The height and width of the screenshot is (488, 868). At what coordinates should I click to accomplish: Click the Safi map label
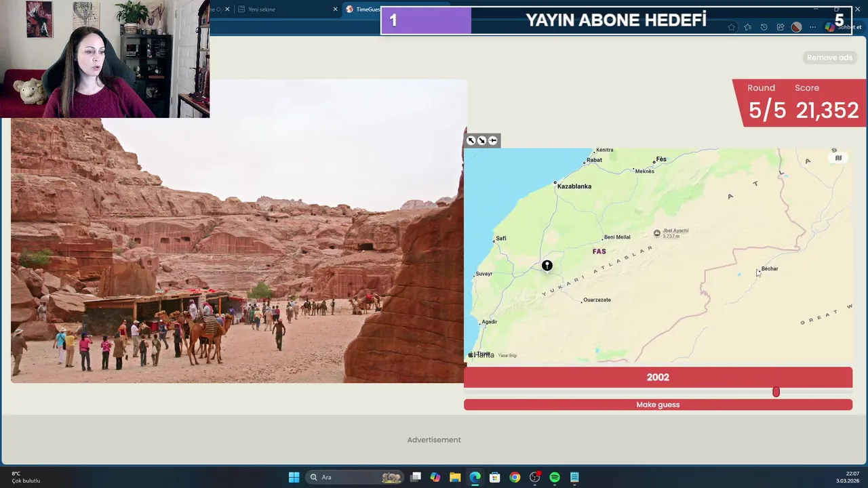click(x=500, y=238)
